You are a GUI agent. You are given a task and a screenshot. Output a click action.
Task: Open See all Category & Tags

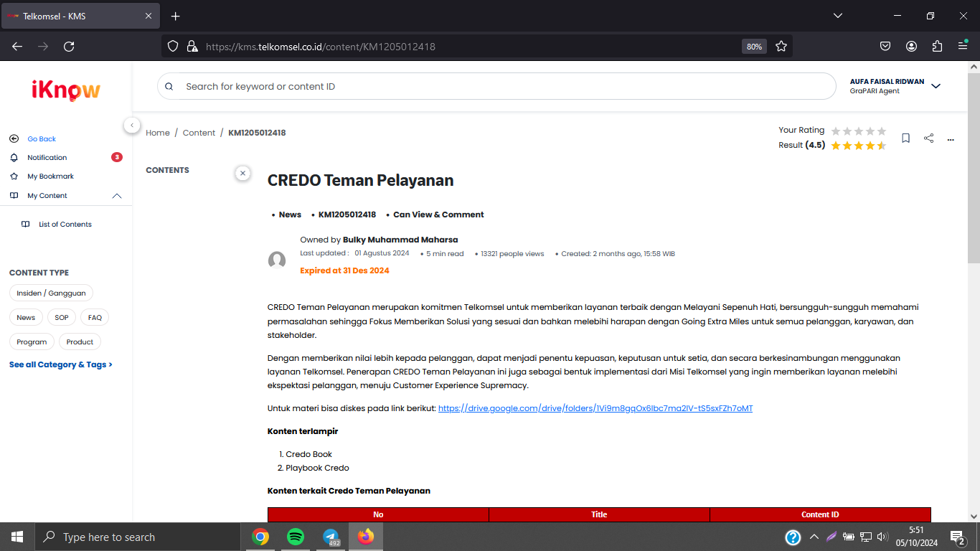(61, 364)
